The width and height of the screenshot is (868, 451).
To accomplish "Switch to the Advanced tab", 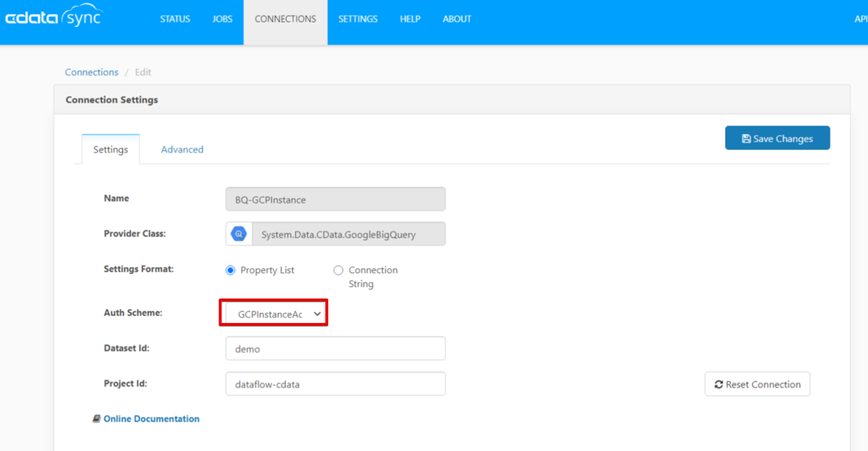I will pyautogui.click(x=182, y=150).
